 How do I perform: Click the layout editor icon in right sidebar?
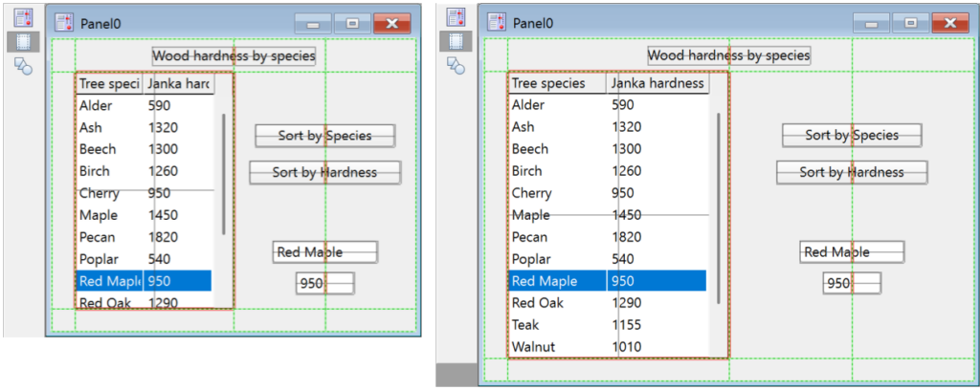pos(456,17)
